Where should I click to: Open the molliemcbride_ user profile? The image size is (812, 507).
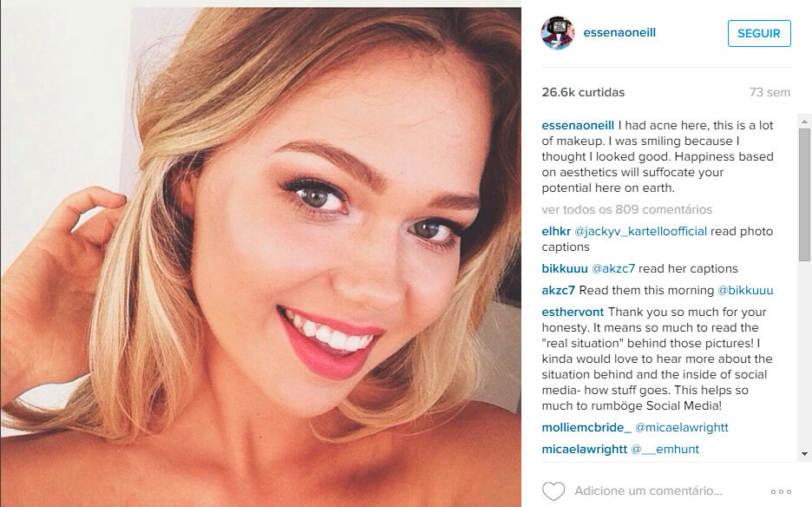[586, 427]
